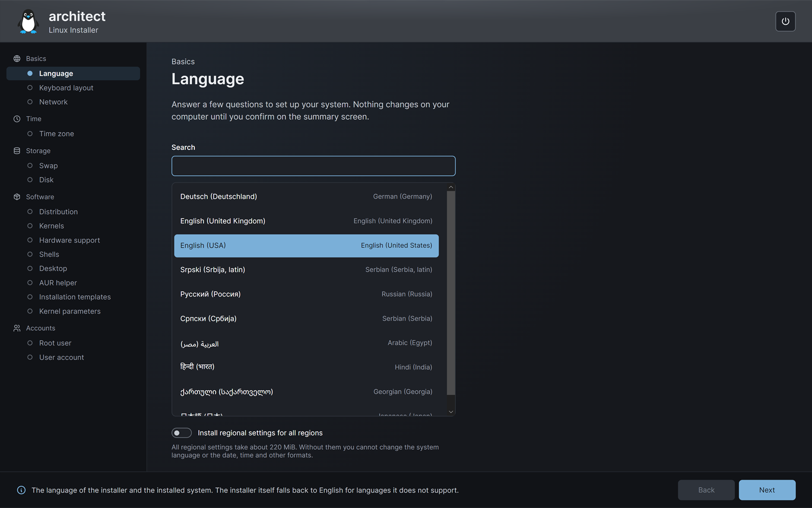Focus the language Search field

tap(313, 166)
